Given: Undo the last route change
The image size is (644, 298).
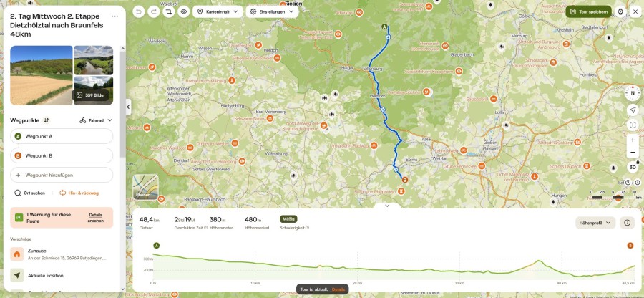Looking at the screenshot, I should tap(139, 11).
